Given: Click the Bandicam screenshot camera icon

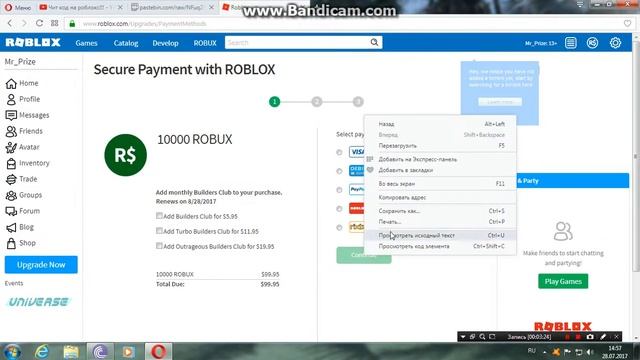Looking at the screenshot, I should [x=590, y=337].
